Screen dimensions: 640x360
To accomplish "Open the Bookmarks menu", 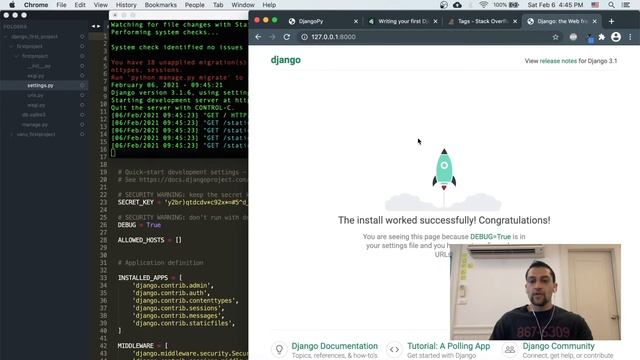I will pyautogui.click(x=160, y=5).
